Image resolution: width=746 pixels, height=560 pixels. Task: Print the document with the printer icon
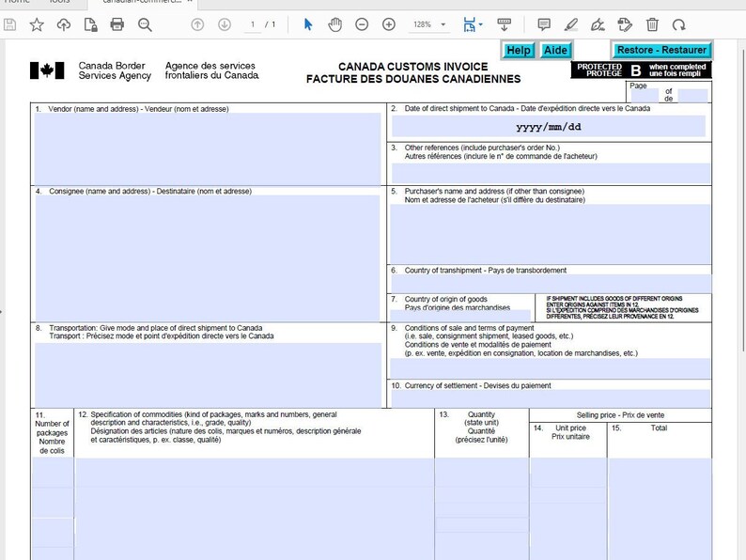coord(117,24)
